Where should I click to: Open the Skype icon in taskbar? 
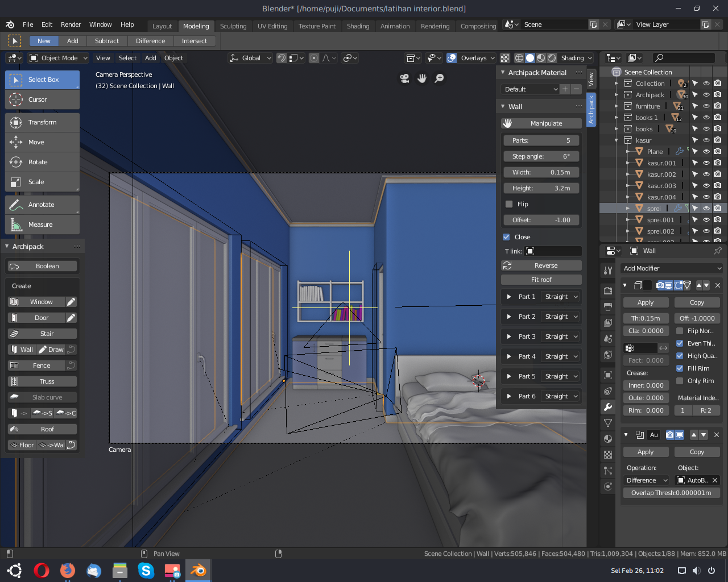click(x=146, y=570)
